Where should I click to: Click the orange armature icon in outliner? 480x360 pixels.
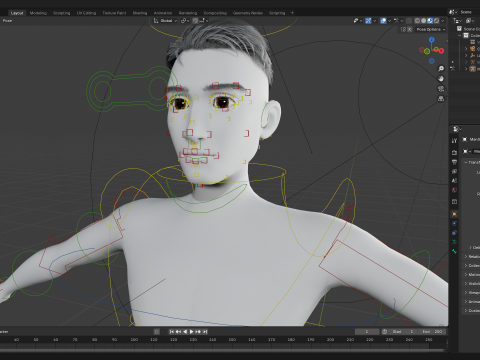coord(472,69)
